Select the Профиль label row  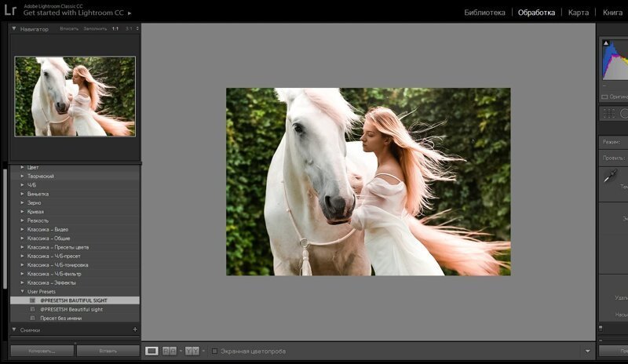(x=613, y=158)
